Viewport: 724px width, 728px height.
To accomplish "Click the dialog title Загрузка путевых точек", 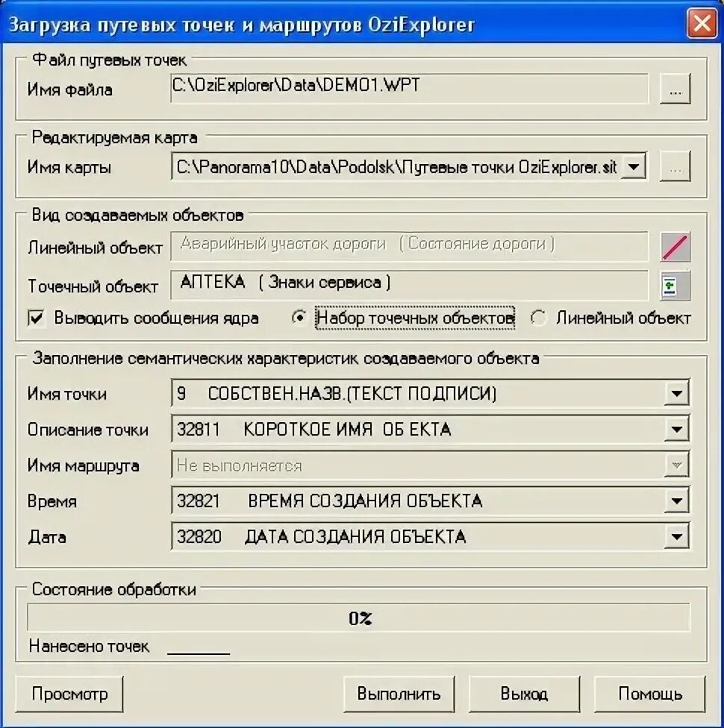I will coord(242,24).
